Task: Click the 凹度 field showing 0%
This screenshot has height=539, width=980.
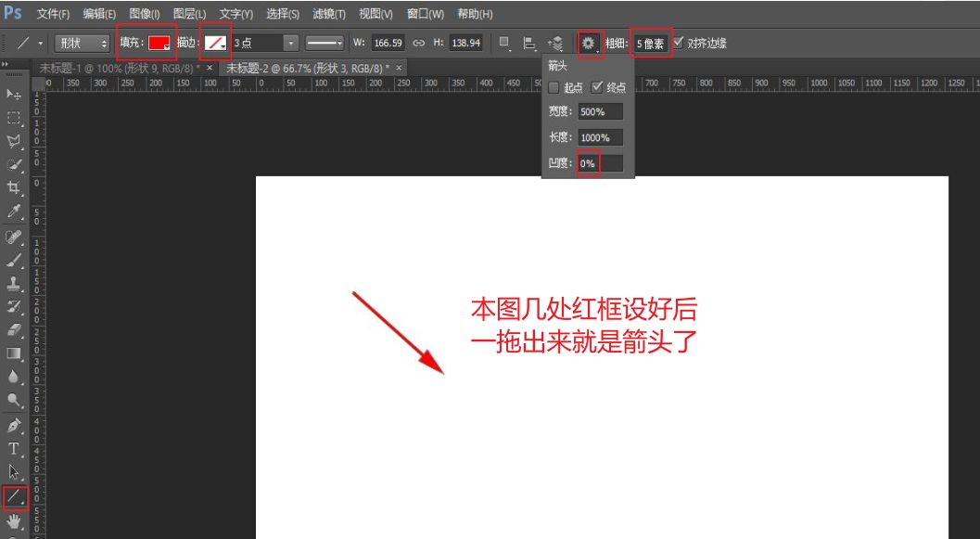Action: click(x=600, y=163)
